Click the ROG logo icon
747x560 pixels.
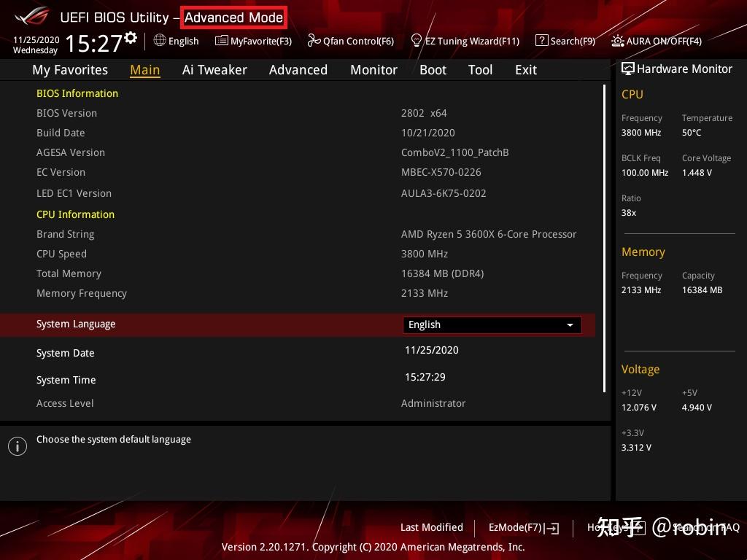point(32,17)
